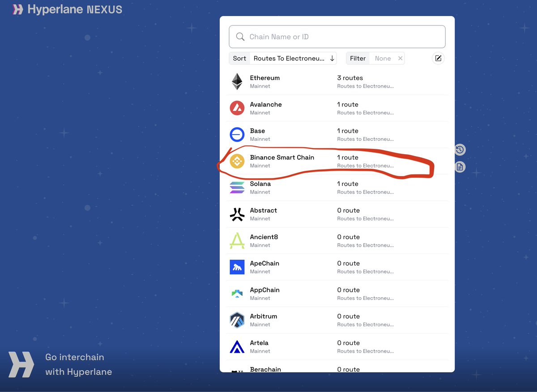This screenshot has height=392, width=537.
Task: Click the Binance Smart Chain logo
Action: (237, 161)
